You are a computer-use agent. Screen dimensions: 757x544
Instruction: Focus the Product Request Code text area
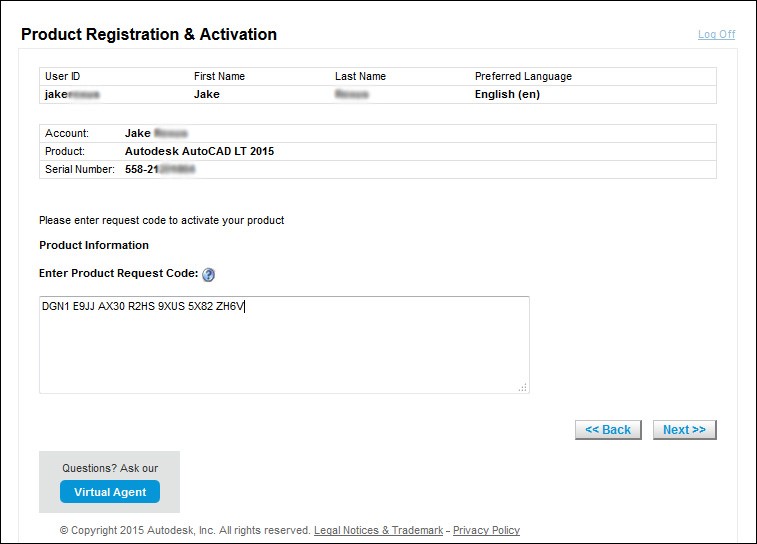click(x=284, y=345)
